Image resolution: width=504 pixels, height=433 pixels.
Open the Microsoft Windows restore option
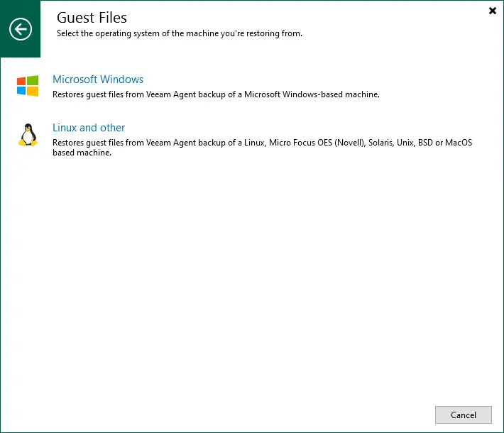click(x=98, y=80)
